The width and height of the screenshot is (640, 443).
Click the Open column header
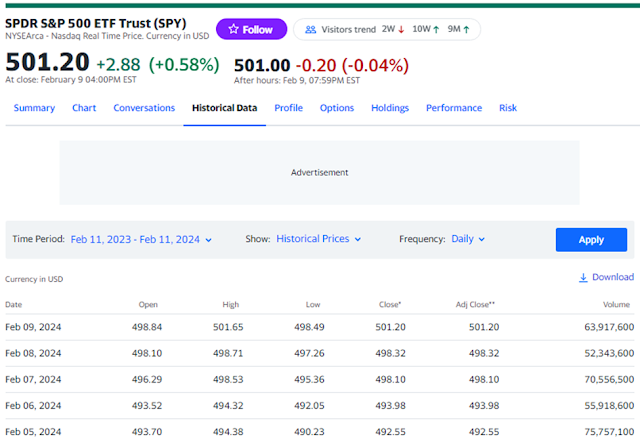pyautogui.click(x=148, y=305)
